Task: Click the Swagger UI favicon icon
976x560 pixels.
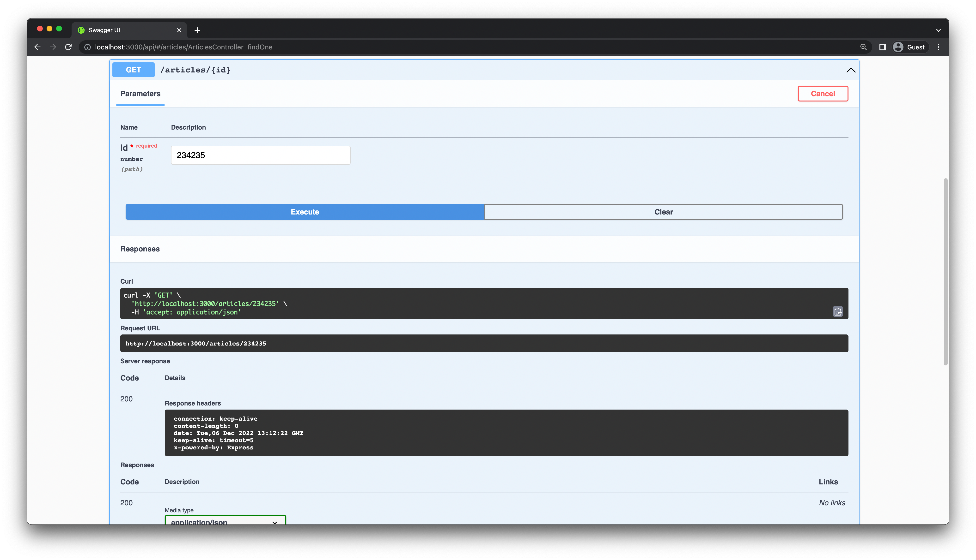Action: (x=82, y=30)
